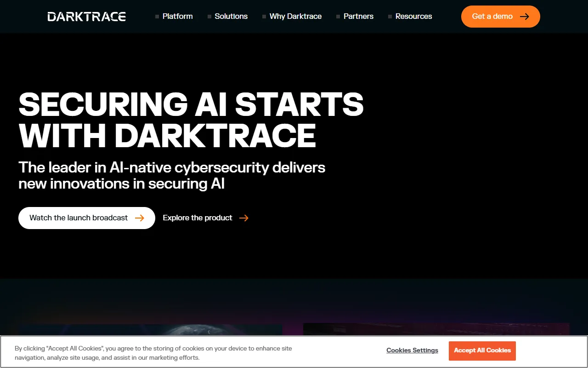Click the Darktrace logo
The width and height of the screenshot is (588, 368).
point(86,17)
